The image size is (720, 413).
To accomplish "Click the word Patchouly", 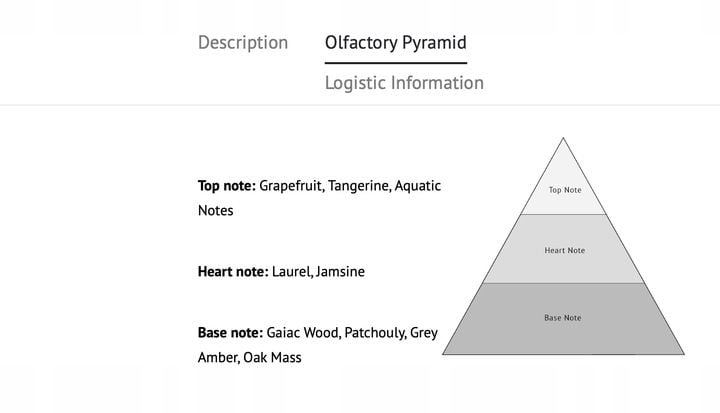I will click(x=373, y=332).
